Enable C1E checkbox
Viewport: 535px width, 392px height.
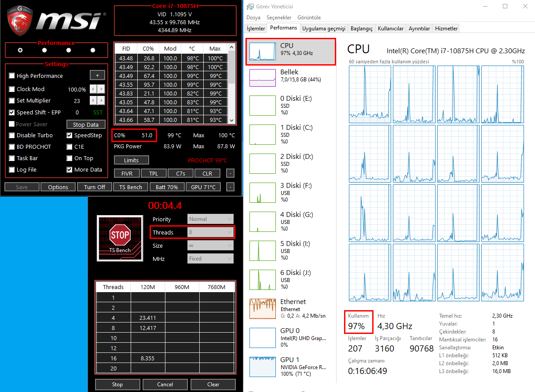(70, 147)
